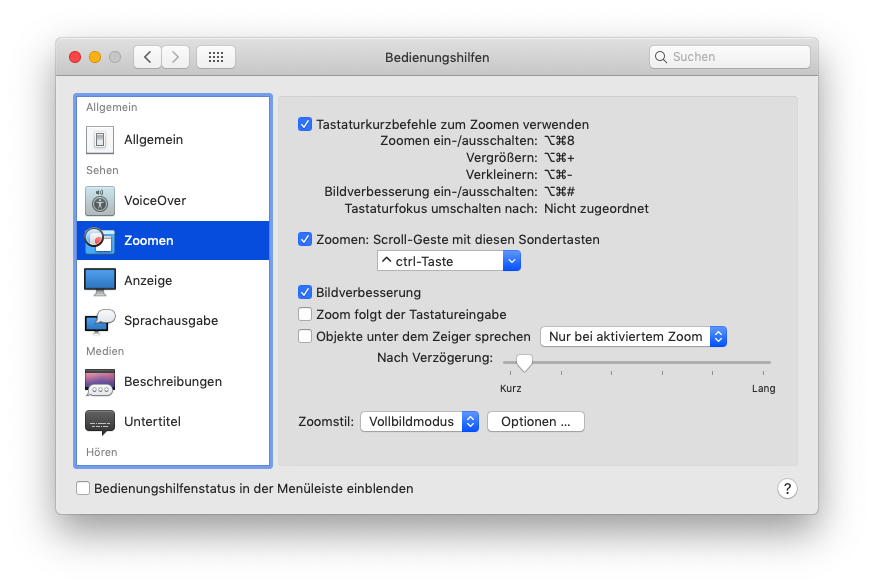Image resolution: width=874 pixels, height=588 pixels.
Task: Open the VoiceOver accessibility icon
Action: tap(100, 201)
